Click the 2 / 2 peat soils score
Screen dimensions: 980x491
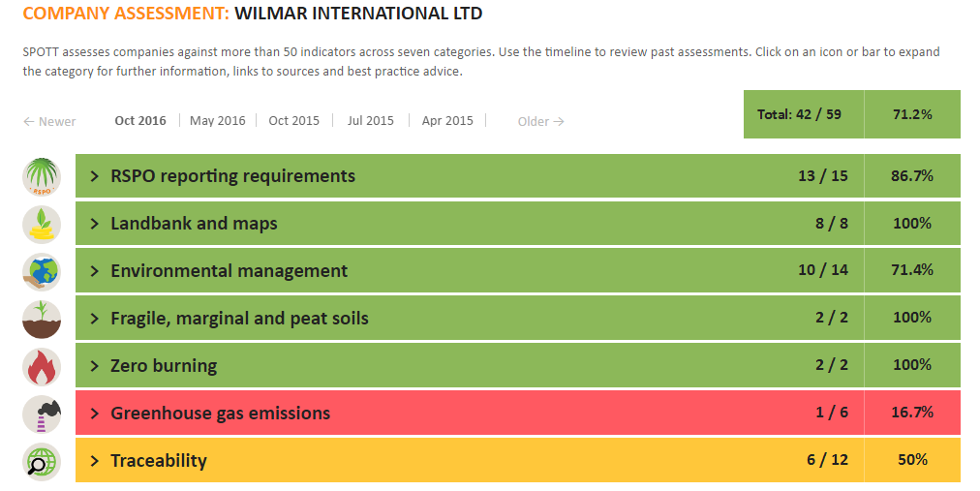(831, 318)
